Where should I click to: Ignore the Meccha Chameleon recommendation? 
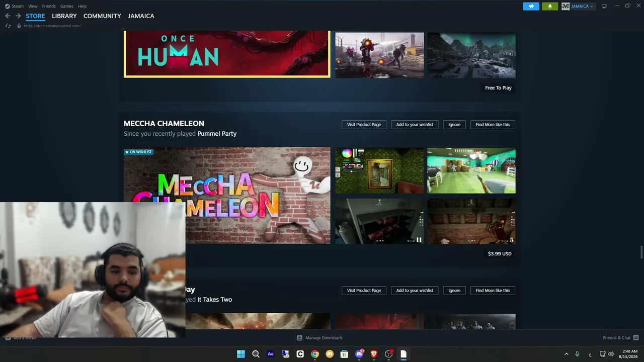click(454, 125)
